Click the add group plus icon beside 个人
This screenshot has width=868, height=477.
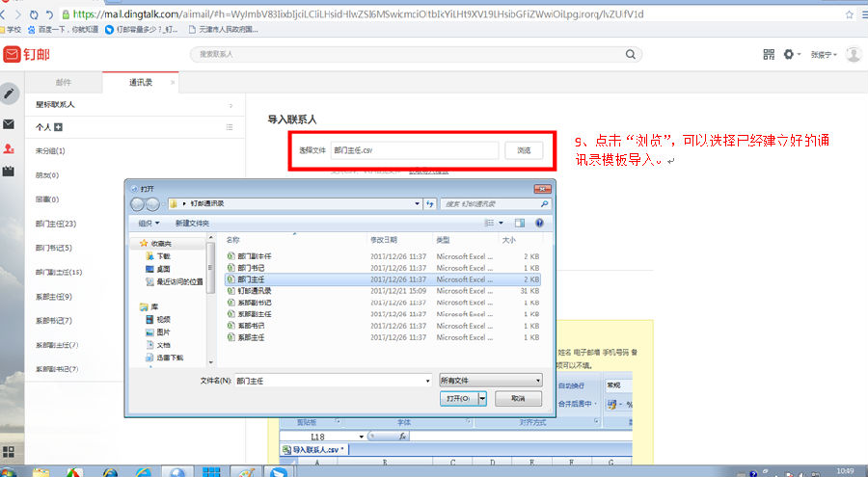click(59, 127)
